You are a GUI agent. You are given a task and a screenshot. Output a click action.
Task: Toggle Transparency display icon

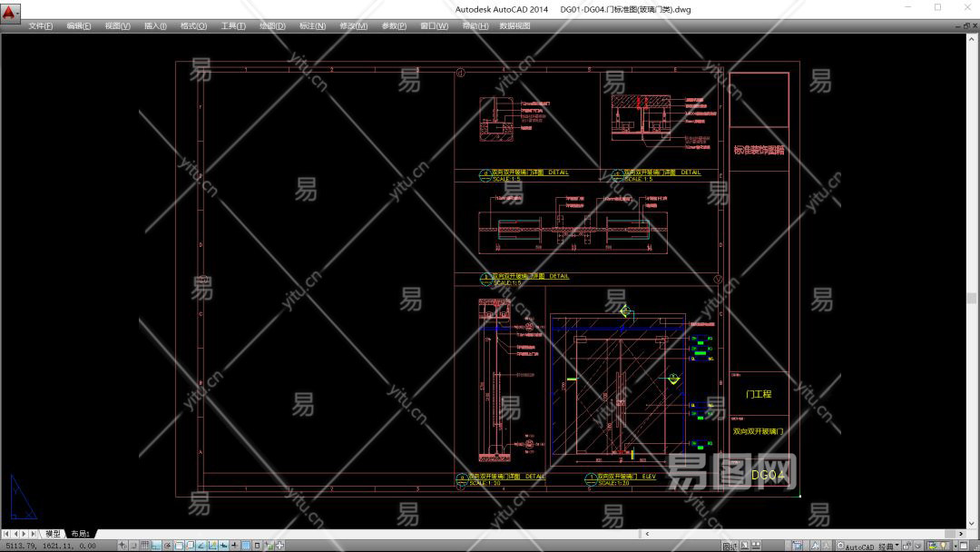[x=245, y=546]
